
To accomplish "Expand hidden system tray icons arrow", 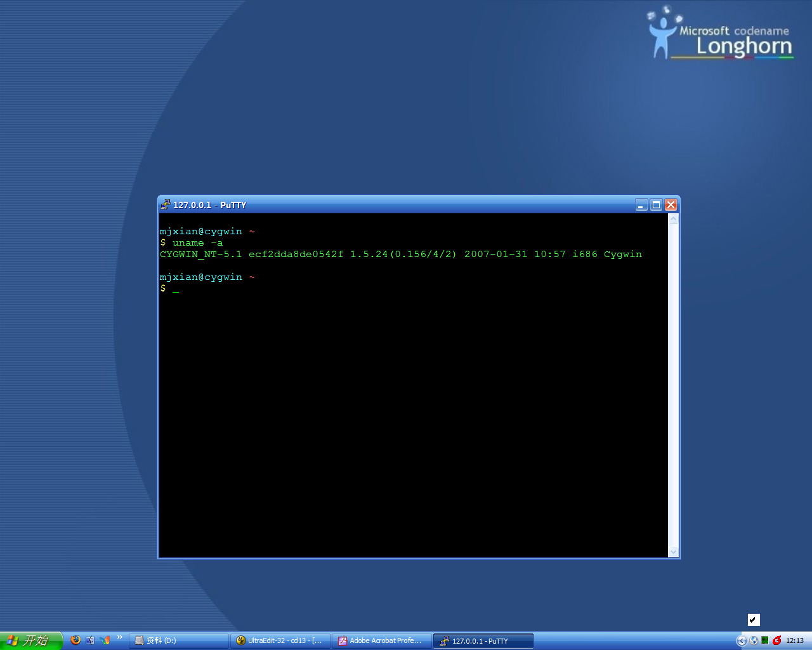I will [741, 640].
